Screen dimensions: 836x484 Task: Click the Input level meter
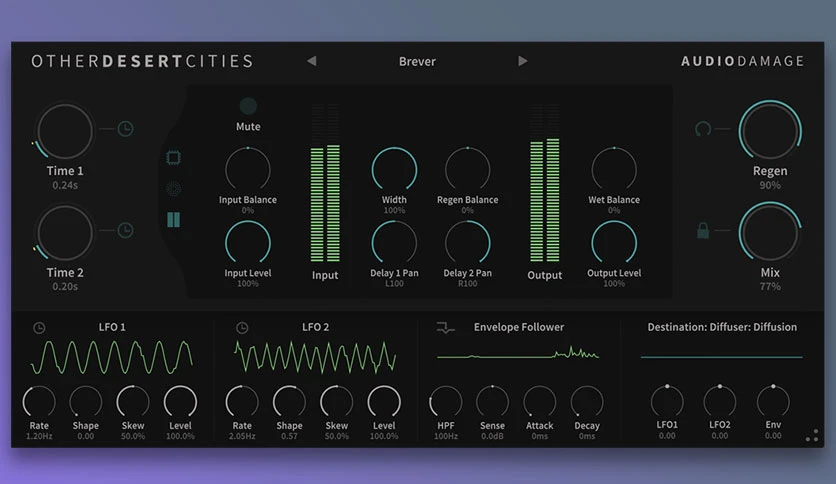coord(325,183)
